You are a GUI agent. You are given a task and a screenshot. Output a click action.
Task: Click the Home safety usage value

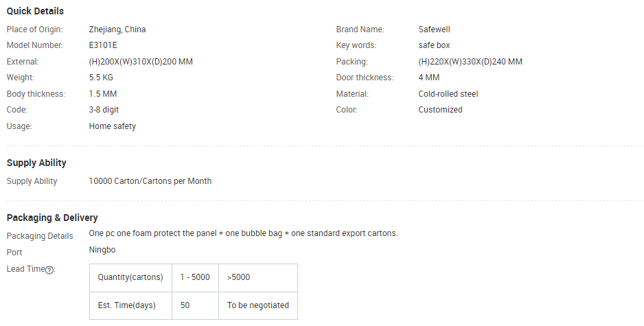click(113, 126)
